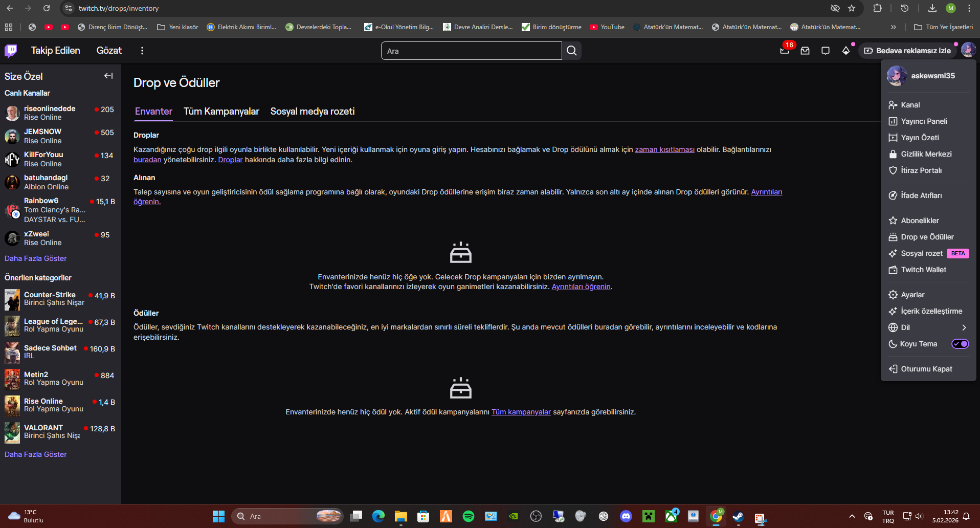Expand the Dil language submenu
980x528 pixels.
pos(928,327)
